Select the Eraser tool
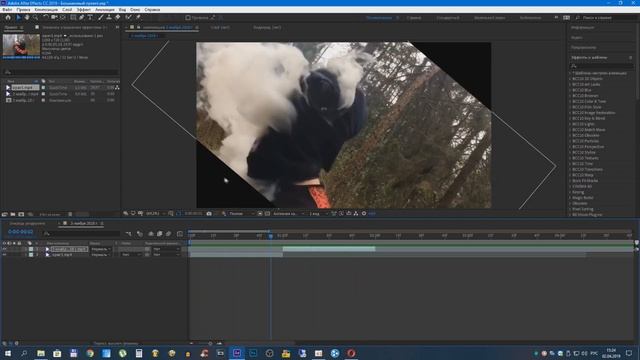This screenshot has width=640, height=360. 118,18
